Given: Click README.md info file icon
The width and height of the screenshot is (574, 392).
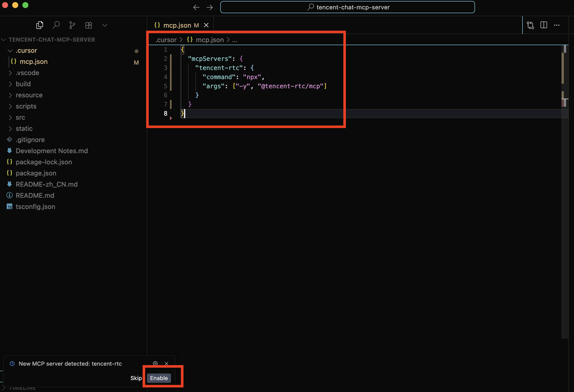Looking at the screenshot, I should (9, 195).
